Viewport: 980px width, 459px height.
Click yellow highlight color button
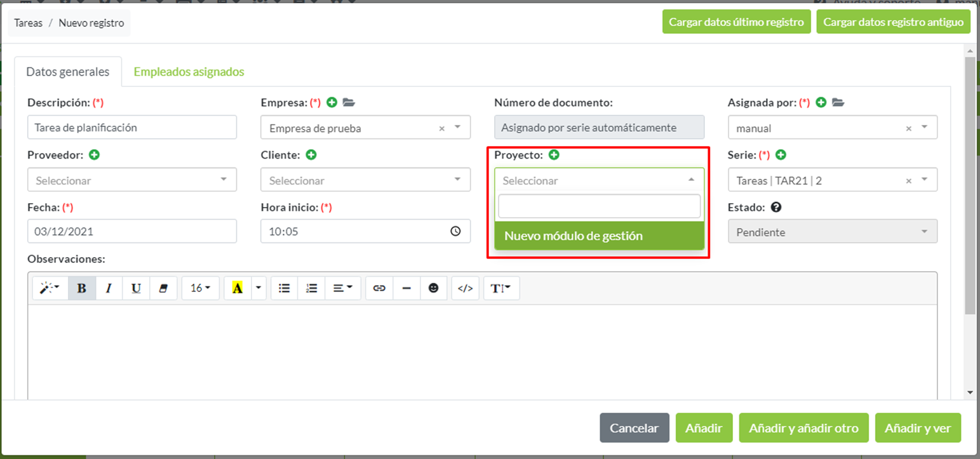[x=238, y=288]
